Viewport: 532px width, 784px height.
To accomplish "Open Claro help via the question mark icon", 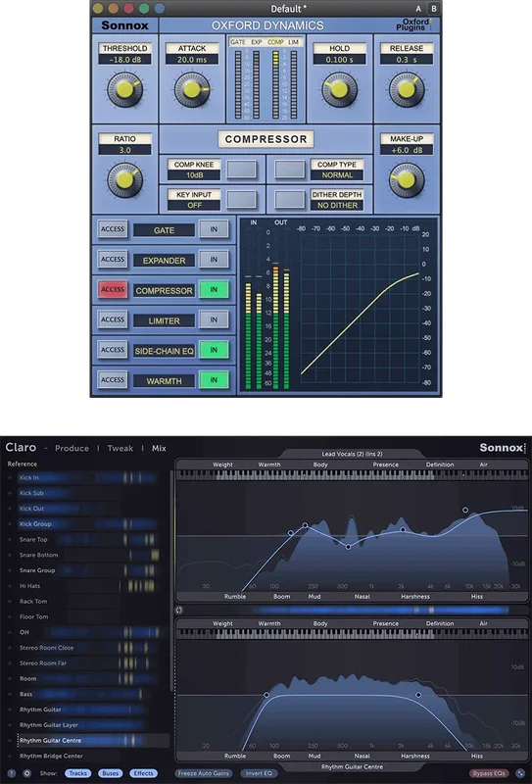I will click(x=12, y=773).
